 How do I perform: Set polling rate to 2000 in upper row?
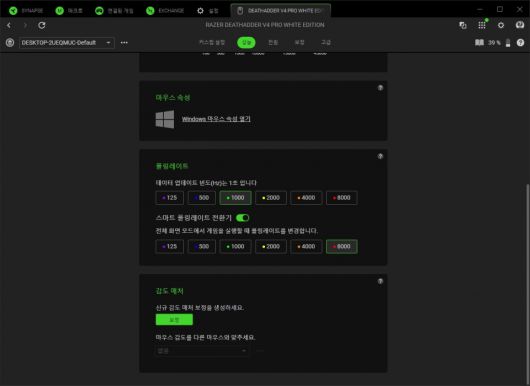click(x=271, y=198)
